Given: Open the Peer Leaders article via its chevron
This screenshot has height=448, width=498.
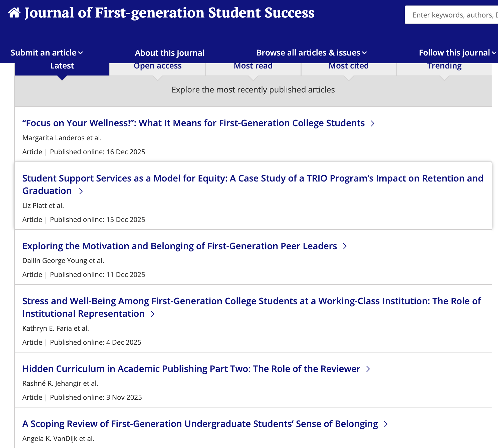Looking at the screenshot, I should tap(345, 246).
